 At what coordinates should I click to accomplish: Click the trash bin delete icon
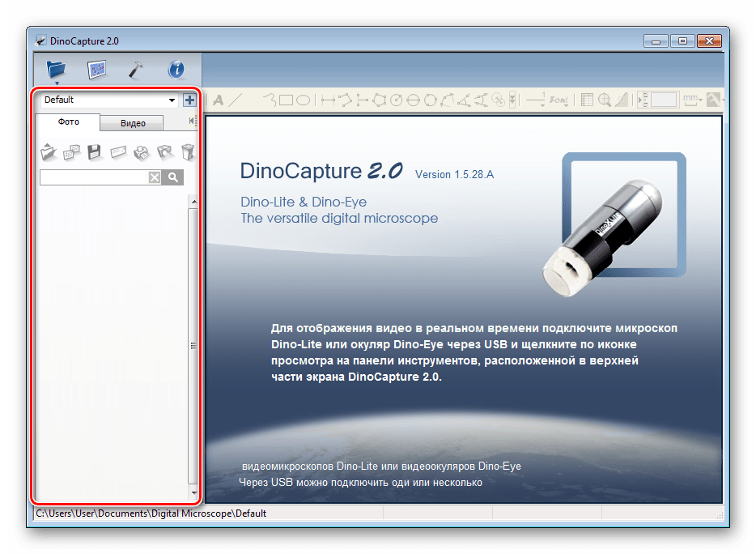[188, 152]
